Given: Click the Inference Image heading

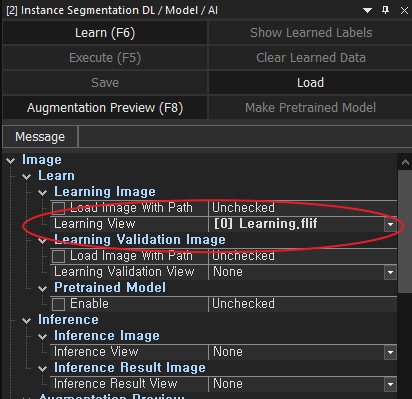Looking at the screenshot, I should coord(107,336).
